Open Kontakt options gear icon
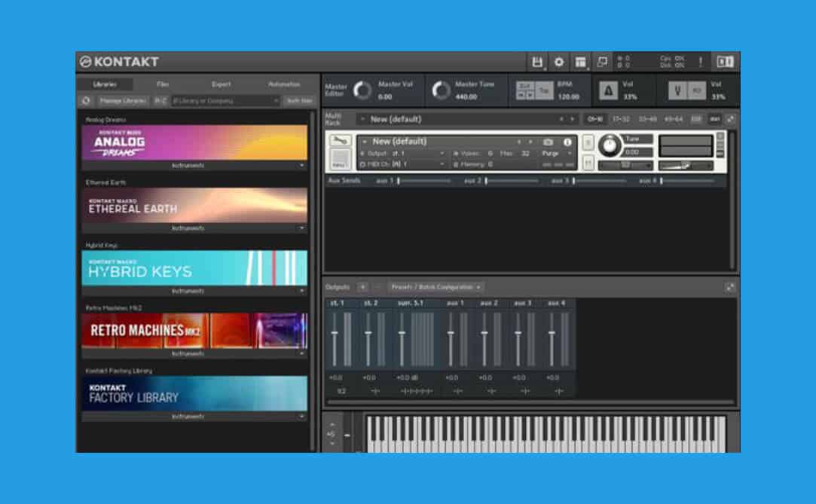The height and width of the screenshot is (504, 816). [x=559, y=62]
